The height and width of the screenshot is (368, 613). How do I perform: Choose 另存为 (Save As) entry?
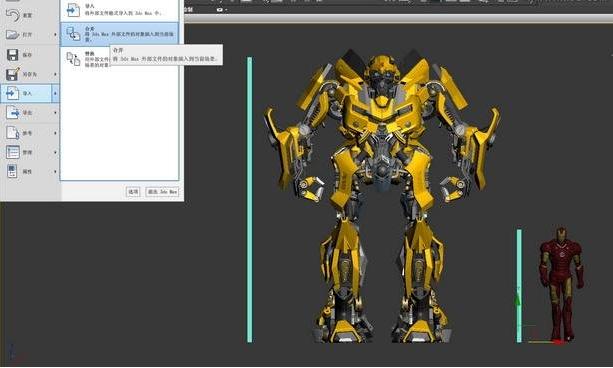(29, 74)
